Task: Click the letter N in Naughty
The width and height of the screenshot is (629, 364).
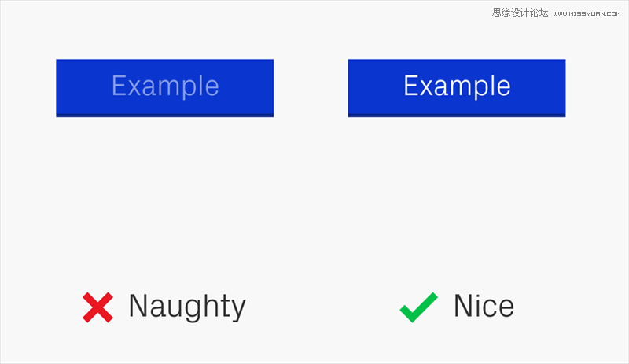Action: coord(138,305)
